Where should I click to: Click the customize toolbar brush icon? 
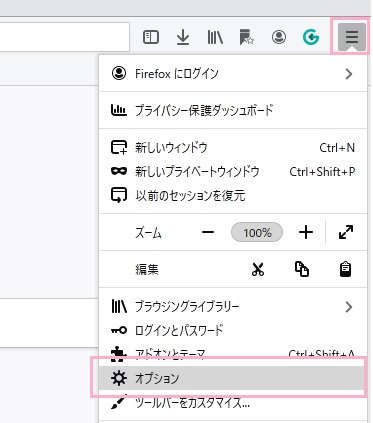[119, 402]
